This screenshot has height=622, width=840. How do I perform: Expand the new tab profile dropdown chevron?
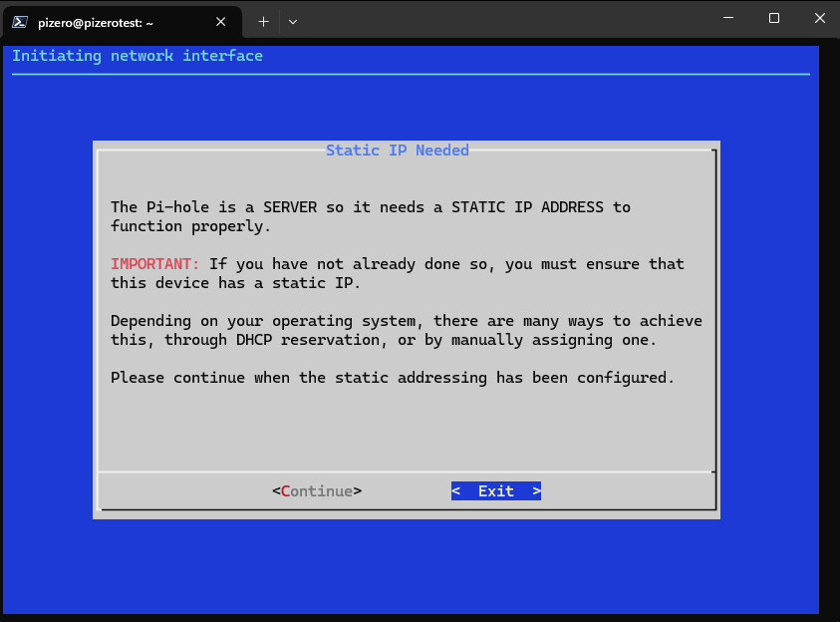point(293,21)
